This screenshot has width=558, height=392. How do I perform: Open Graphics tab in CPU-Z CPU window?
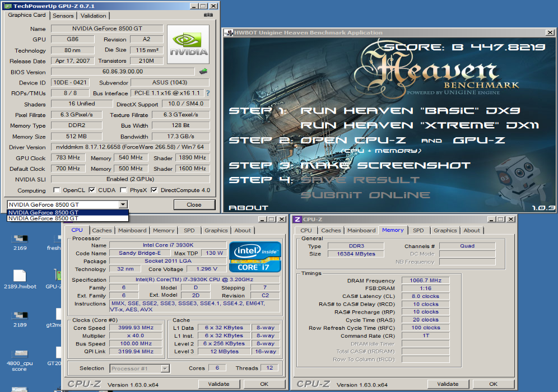[216, 231]
